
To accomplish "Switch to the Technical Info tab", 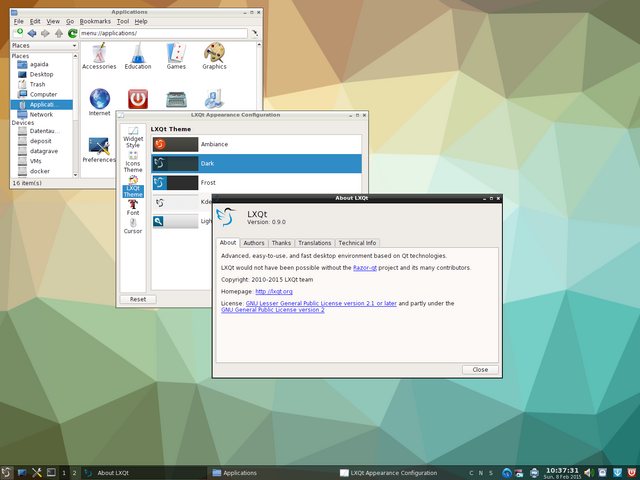I will (357, 243).
